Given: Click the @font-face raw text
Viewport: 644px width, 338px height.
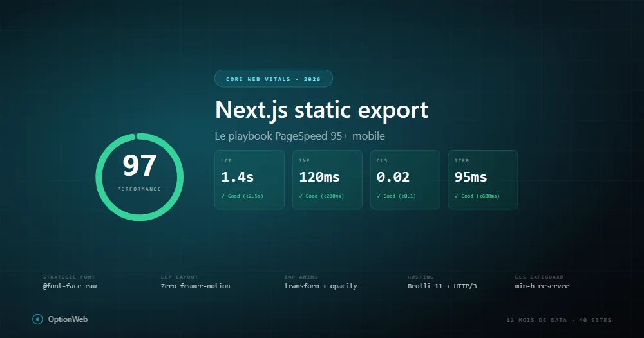Looking at the screenshot, I should (x=70, y=286).
